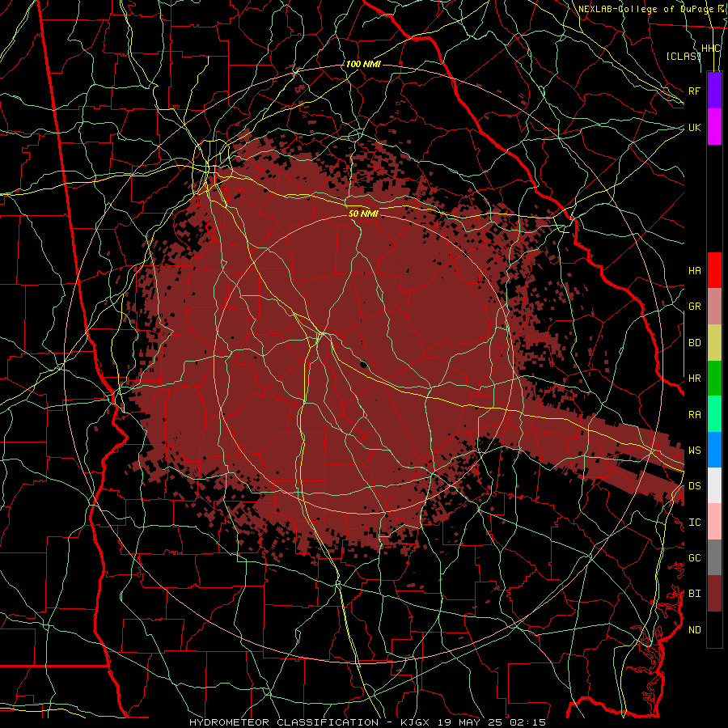This screenshot has width=728, height=728.
Task: Click the dark red BI swatch
Action: coord(714,594)
